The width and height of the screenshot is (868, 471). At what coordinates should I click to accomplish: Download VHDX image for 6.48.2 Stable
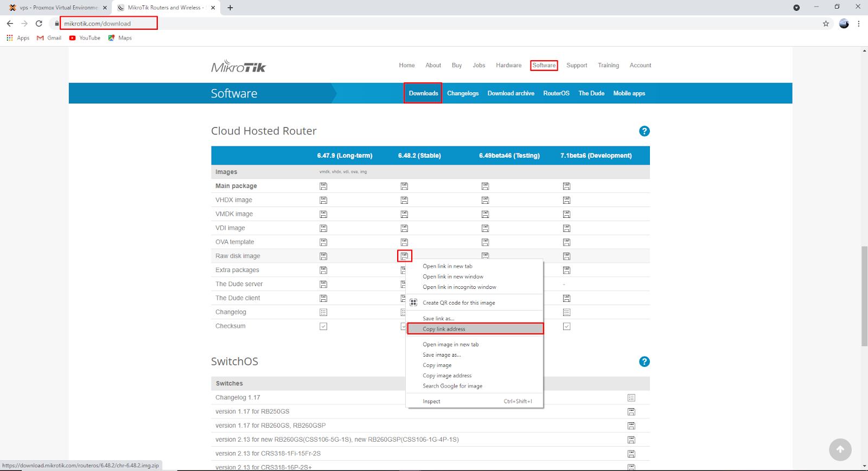coord(404,200)
